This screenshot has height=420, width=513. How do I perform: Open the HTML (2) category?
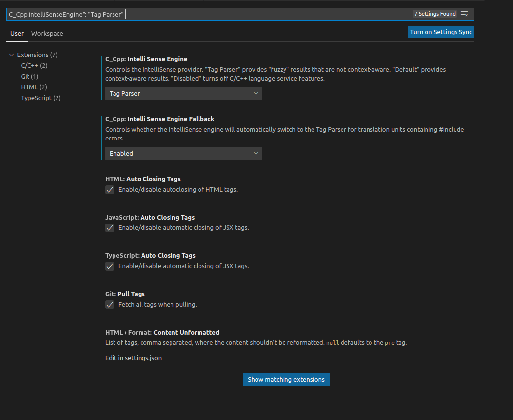(34, 87)
